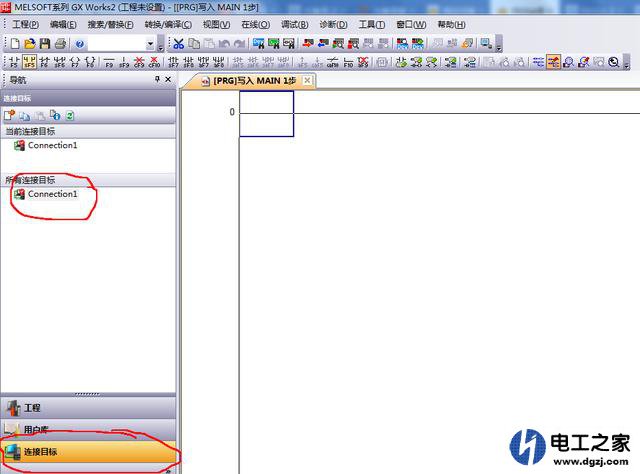
Task: Open the 搜索/替换(F) menu
Action: coord(110,25)
